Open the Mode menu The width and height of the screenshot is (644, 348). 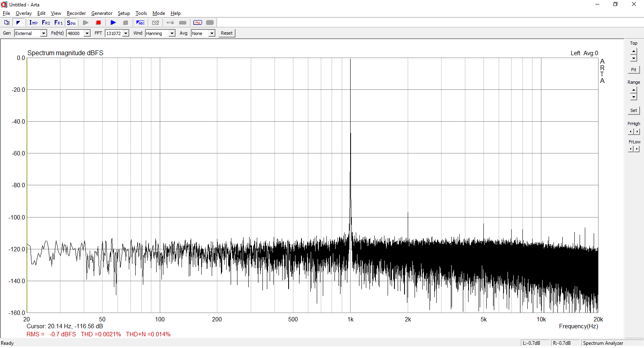tap(159, 13)
